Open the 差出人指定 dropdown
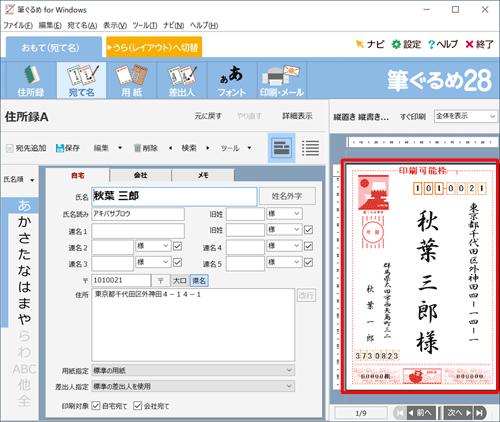The width and height of the screenshot is (500, 422). (193, 386)
